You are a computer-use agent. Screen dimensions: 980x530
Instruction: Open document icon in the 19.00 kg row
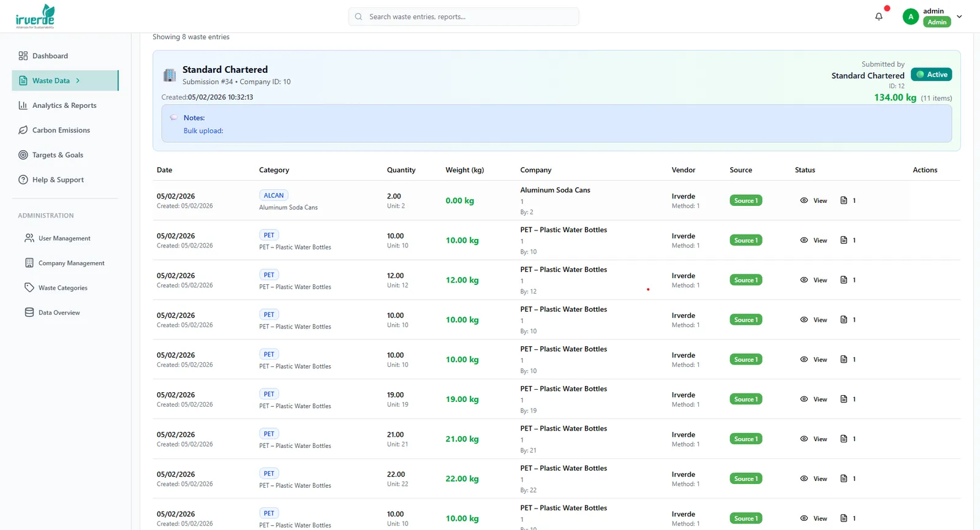843,399
